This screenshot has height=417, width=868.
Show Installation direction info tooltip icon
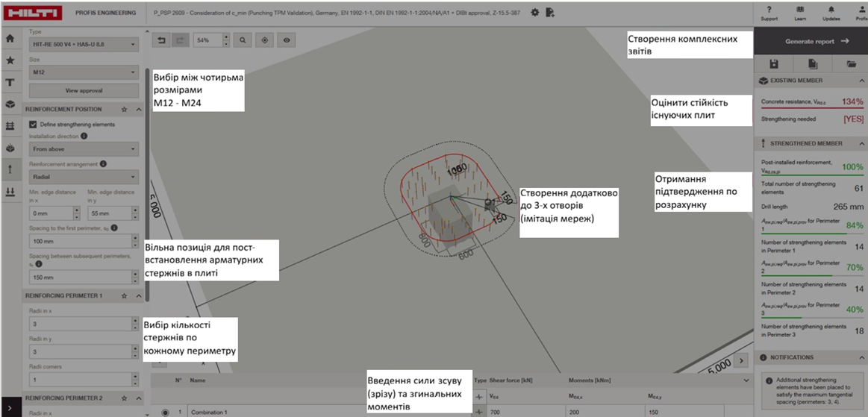coord(84,136)
